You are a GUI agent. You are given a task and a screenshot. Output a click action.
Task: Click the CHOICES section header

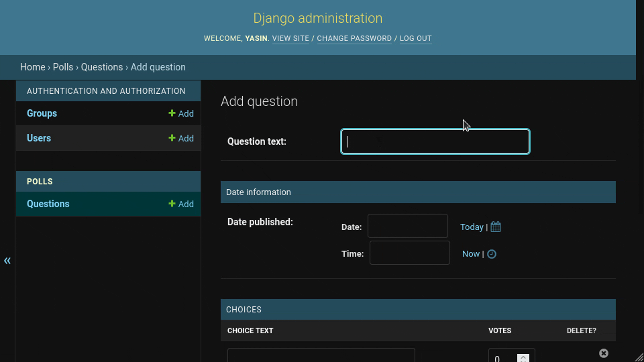(x=418, y=310)
